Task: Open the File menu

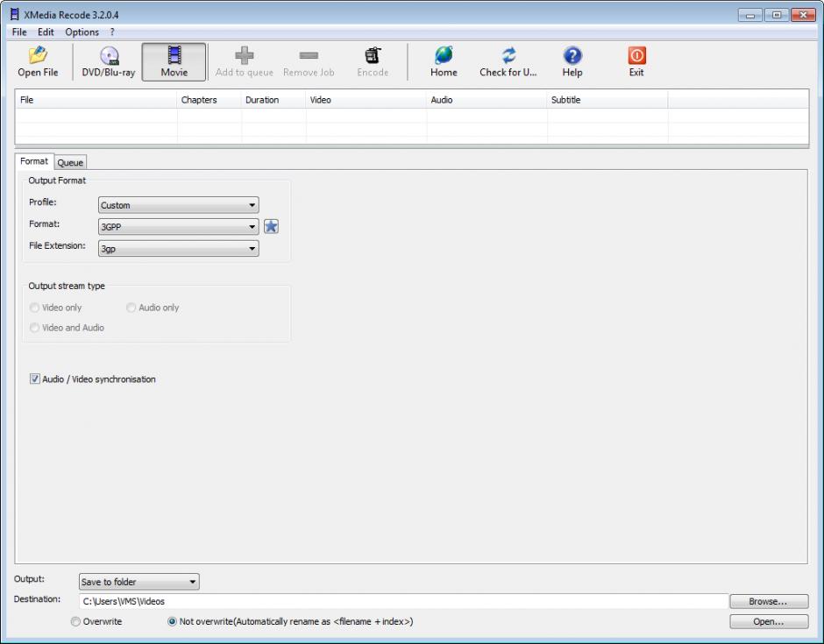Action: 19,32
